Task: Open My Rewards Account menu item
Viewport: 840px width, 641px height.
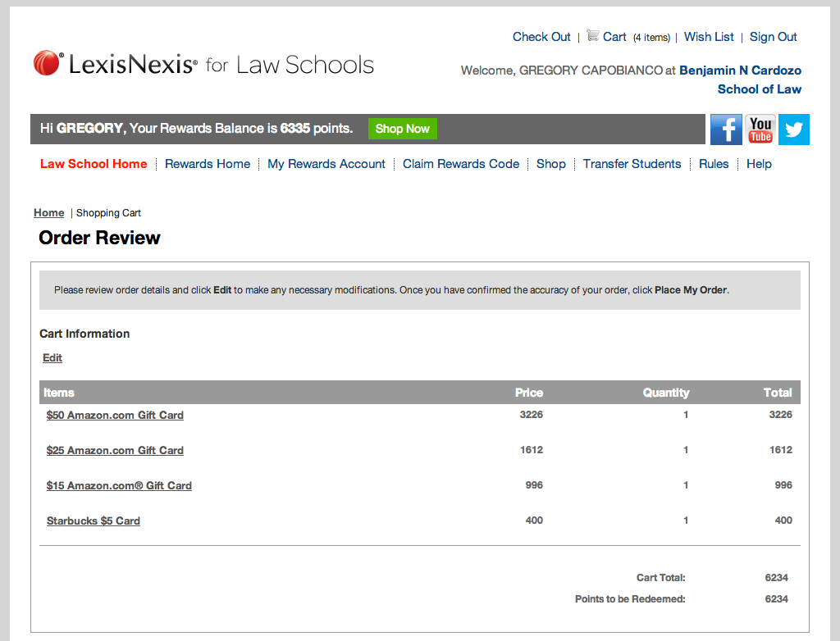Action: (326, 164)
